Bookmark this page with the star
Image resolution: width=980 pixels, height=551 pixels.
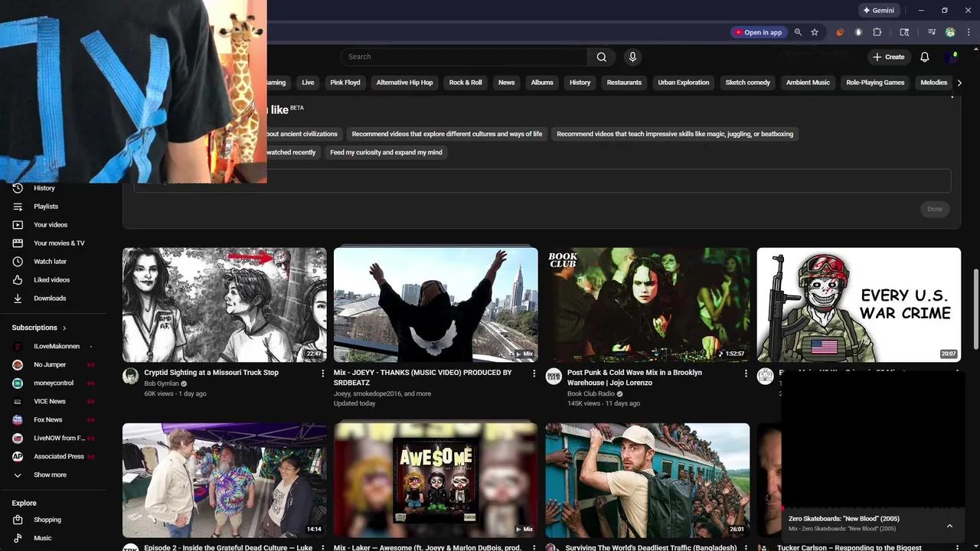[815, 32]
